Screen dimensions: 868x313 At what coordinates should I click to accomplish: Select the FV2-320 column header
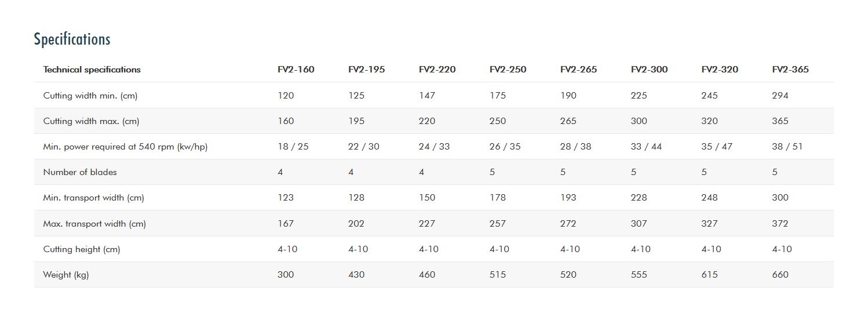click(x=720, y=70)
